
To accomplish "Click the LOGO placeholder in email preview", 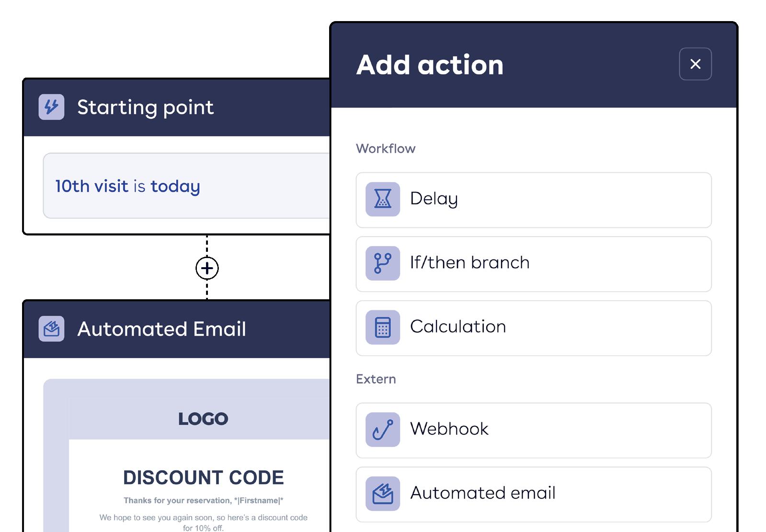I will (203, 419).
